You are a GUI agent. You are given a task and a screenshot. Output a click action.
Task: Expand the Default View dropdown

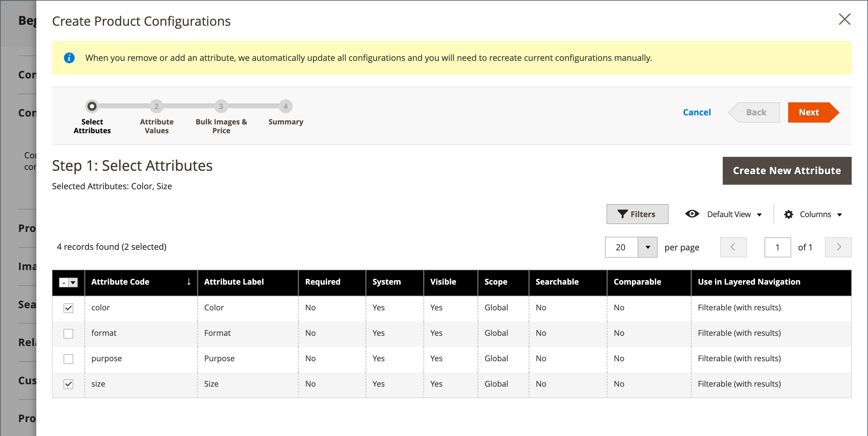[x=759, y=215]
